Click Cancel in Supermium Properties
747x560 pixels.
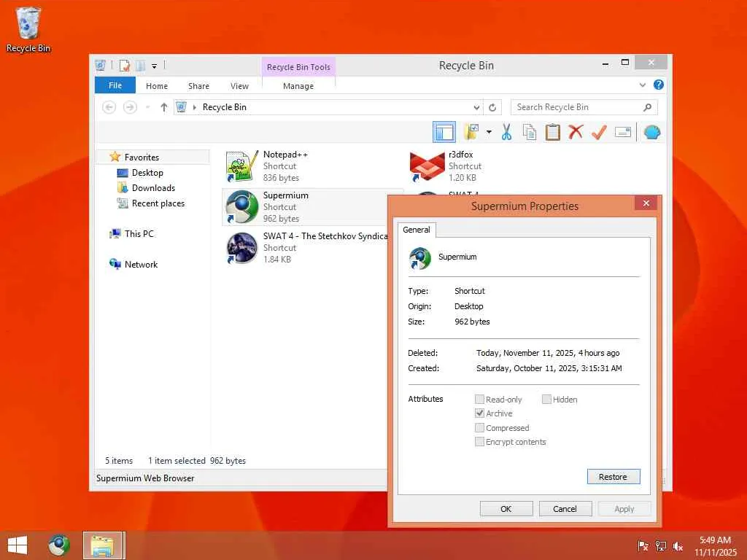click(x=565, y=509)
